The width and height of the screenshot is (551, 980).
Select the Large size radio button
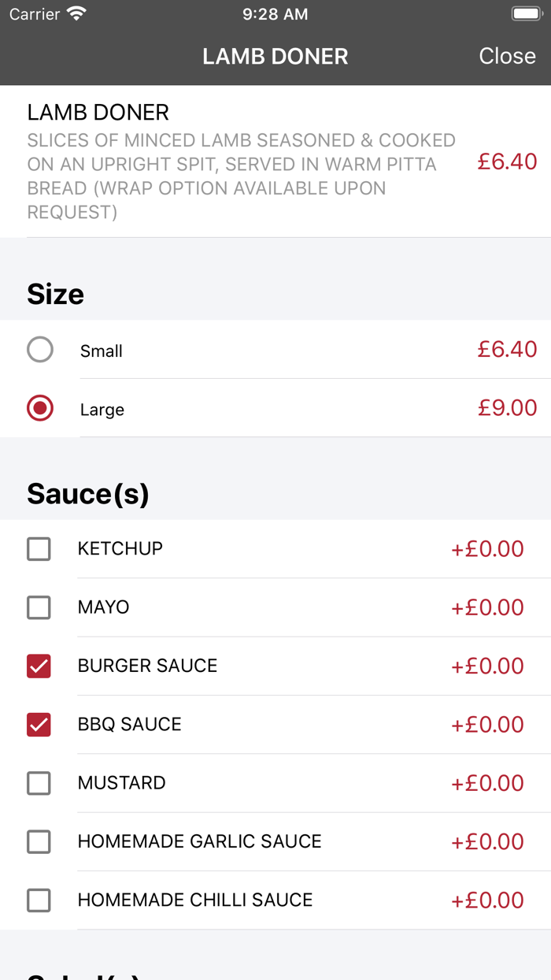pyautogui.click(x=40, y=408)
